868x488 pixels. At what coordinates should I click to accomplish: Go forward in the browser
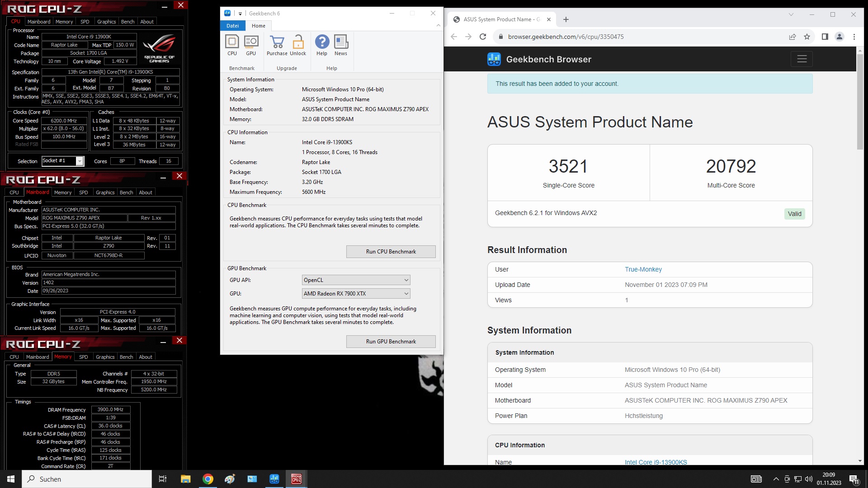[468, 37]
